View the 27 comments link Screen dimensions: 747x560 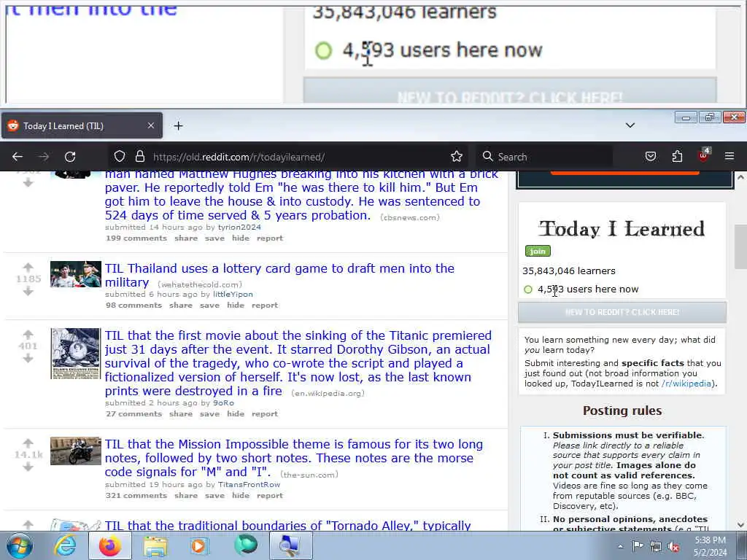[134, 414]
